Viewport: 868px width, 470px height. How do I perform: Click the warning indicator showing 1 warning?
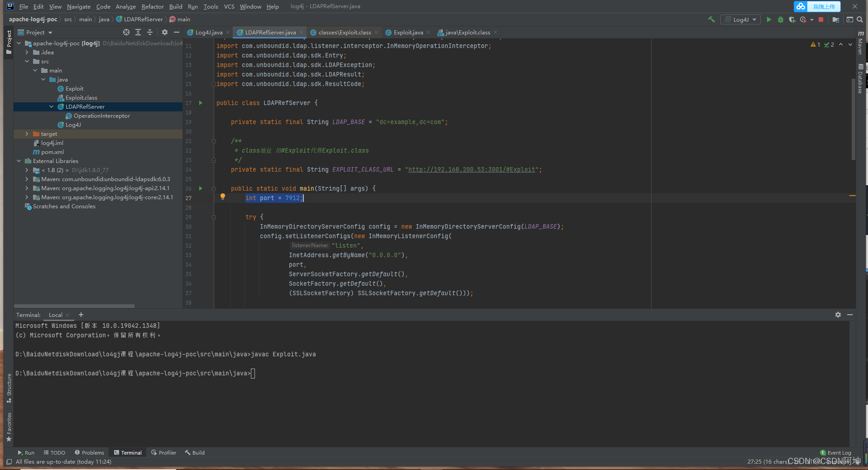click(815, 44)
